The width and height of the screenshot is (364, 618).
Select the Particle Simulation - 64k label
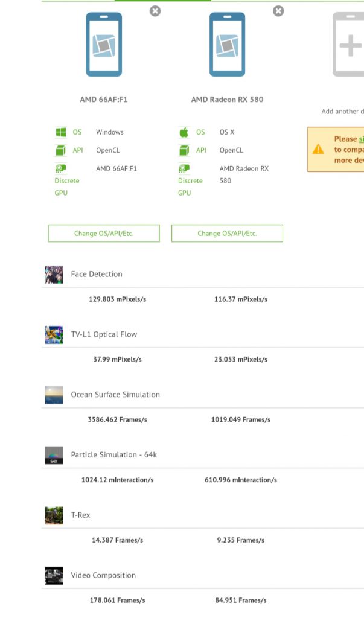(114, 455)
